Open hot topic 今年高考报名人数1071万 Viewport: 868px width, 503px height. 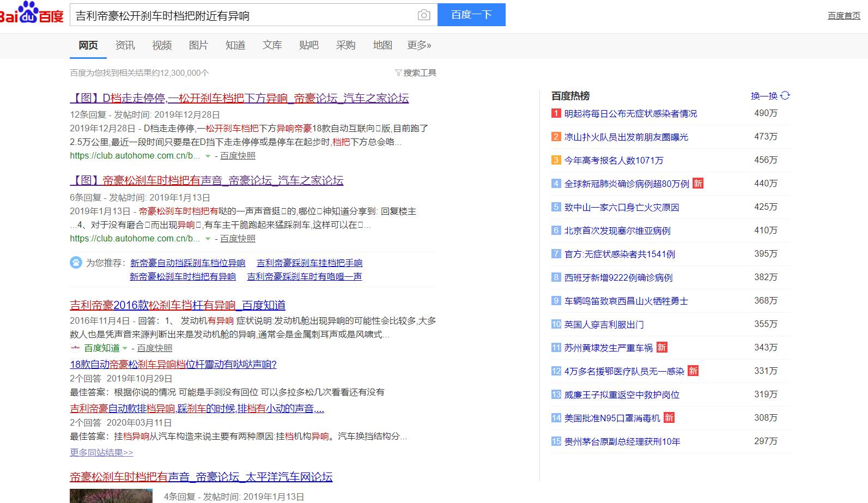[614, 160]
